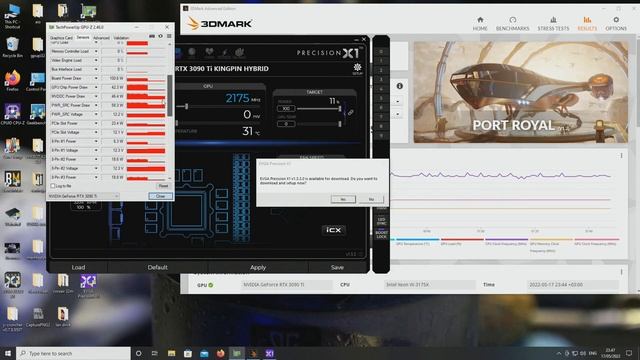Open GPU Chip Power Draw sensor dropdown

96,87
